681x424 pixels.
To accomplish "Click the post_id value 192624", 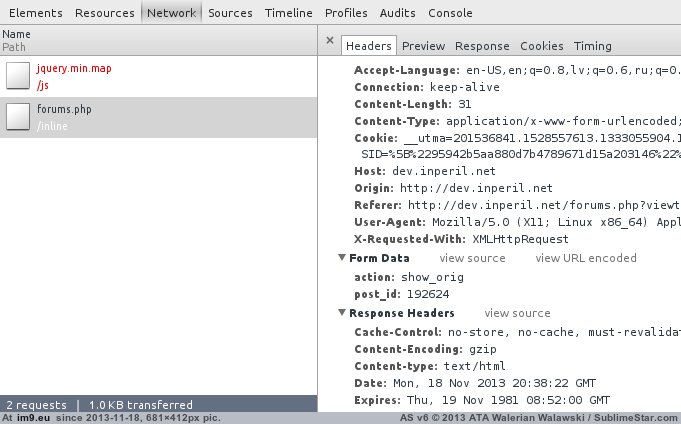I will coord(428,294).
